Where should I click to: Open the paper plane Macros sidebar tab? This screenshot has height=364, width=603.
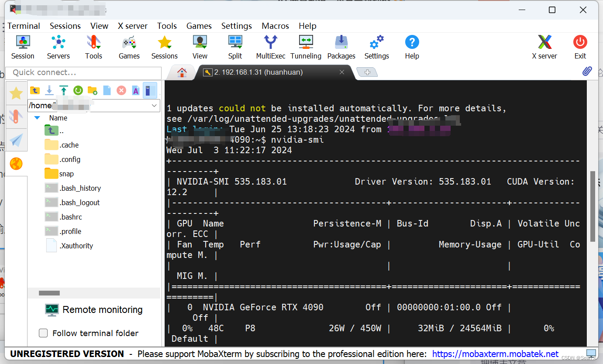click(16, 140)
